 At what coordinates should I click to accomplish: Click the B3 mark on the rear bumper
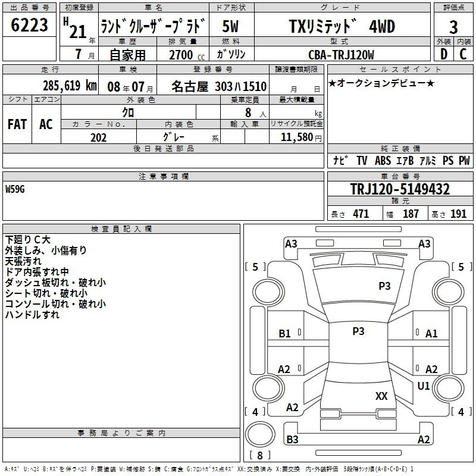(292, 439)
